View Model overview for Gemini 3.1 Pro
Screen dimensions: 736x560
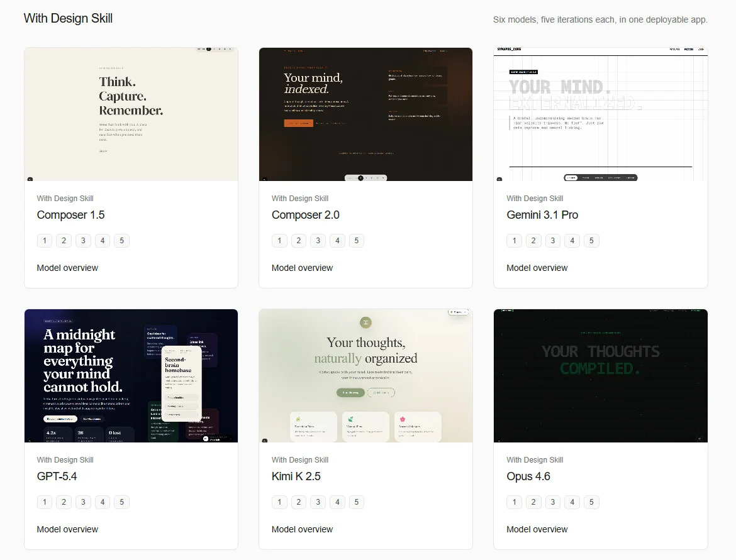[x=537, y=268]
